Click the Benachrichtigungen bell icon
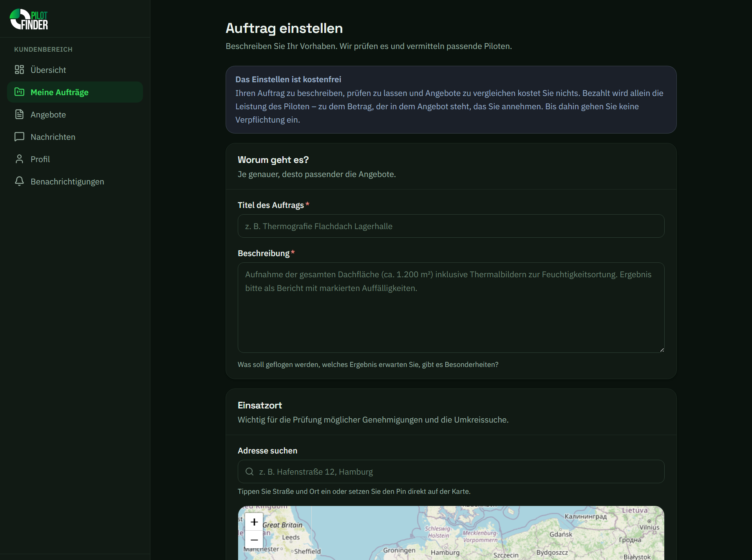Image resolution: width=752 pixels, height=560 pixels. (x=19, y=181)
